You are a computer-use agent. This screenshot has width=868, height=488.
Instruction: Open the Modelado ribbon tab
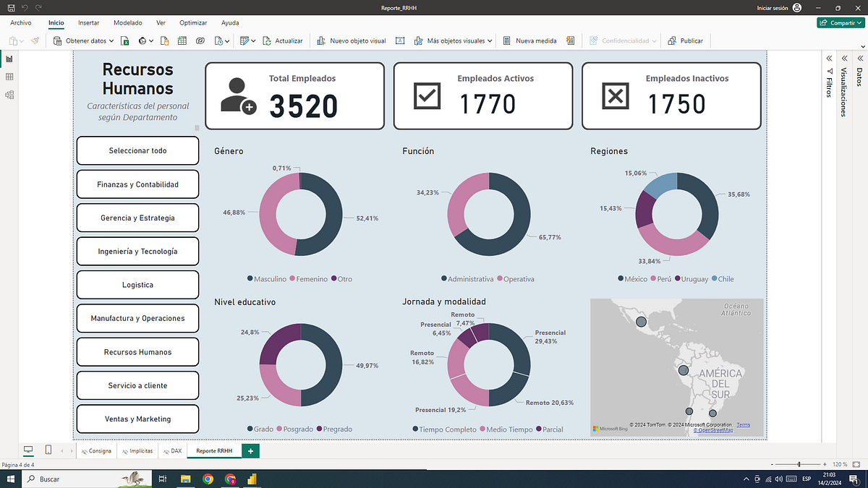pyautogui.click(x=128, y=22)
